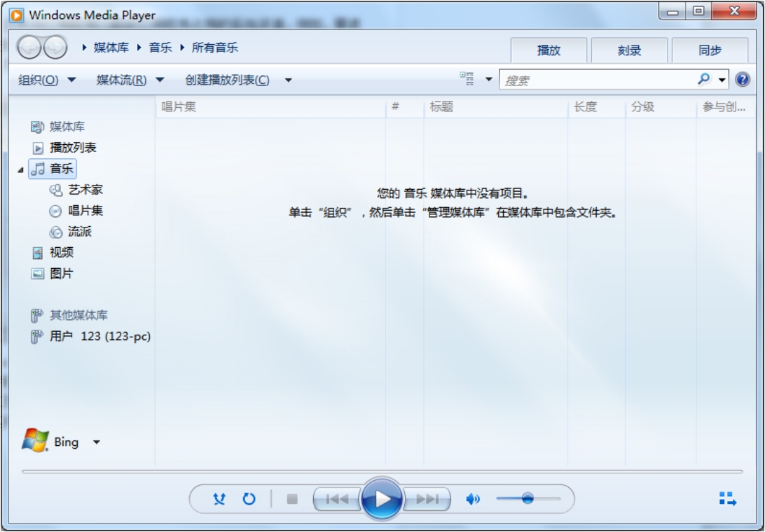765x532 pixels.
Task: Sort by the 参与创... column header
Action: [725, 107]
